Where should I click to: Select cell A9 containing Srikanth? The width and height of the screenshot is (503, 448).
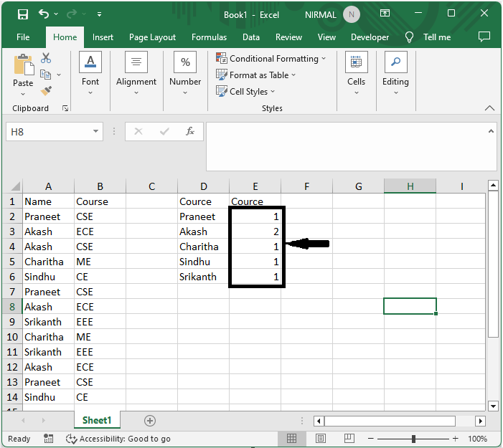49,322
